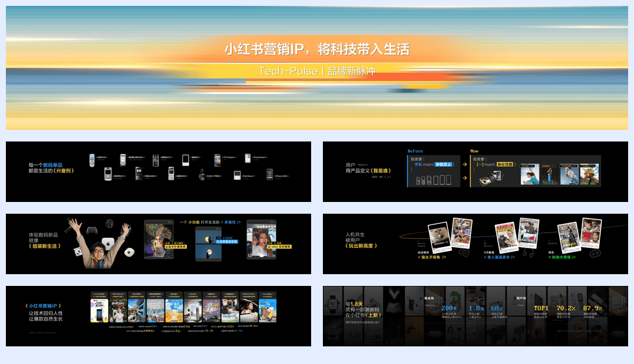
Task: Click the heading 《组装新生活》
Action: [x=45, y=246]
